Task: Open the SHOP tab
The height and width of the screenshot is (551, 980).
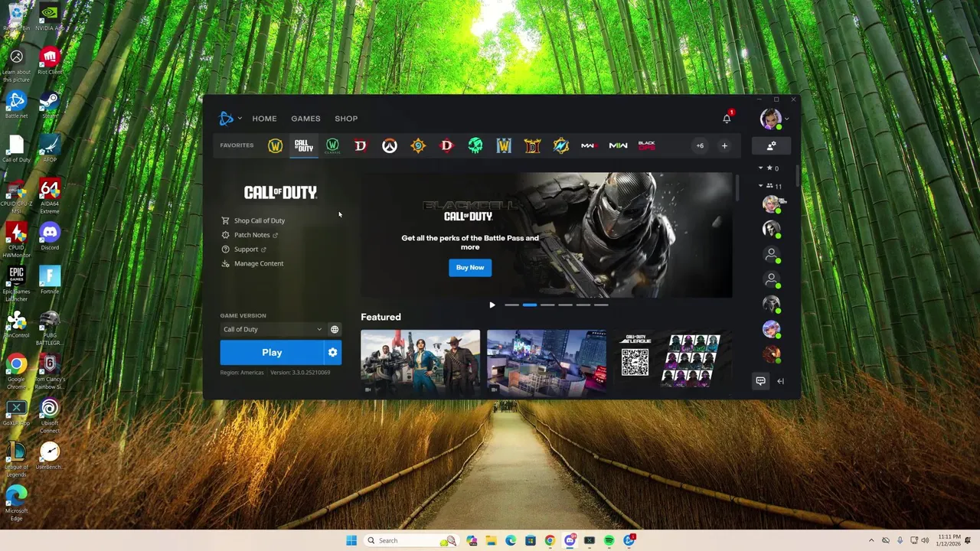Action: pos(346,119)
